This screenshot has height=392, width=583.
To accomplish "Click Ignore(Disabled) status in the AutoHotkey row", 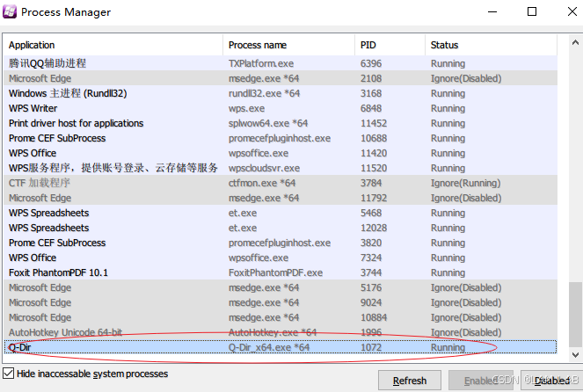I will click(466, 332).
